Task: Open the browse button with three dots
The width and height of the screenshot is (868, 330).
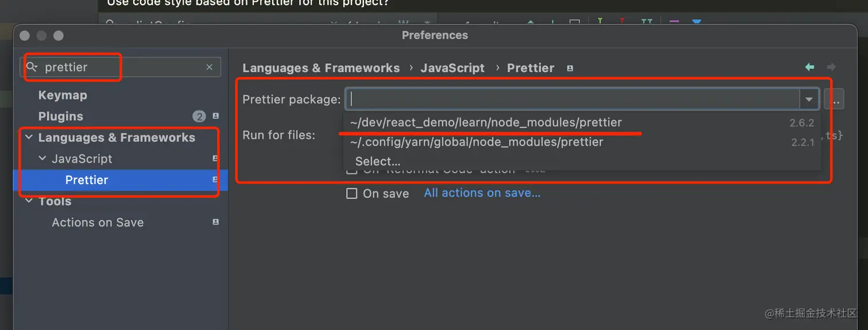Action: 834,99
